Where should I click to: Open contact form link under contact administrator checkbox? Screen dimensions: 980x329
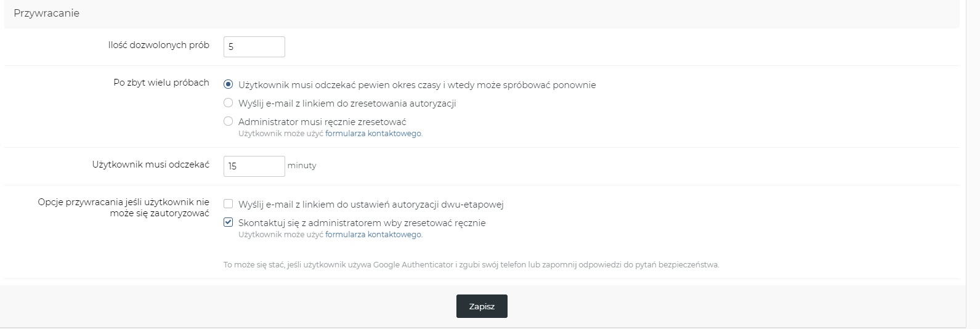tap(373, 234)
